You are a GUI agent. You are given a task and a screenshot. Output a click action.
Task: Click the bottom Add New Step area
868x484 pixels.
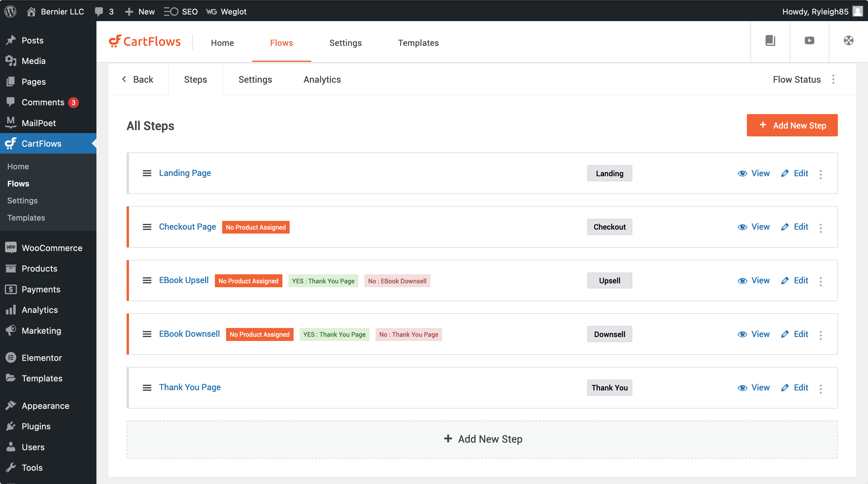click(x=482, y=439)
